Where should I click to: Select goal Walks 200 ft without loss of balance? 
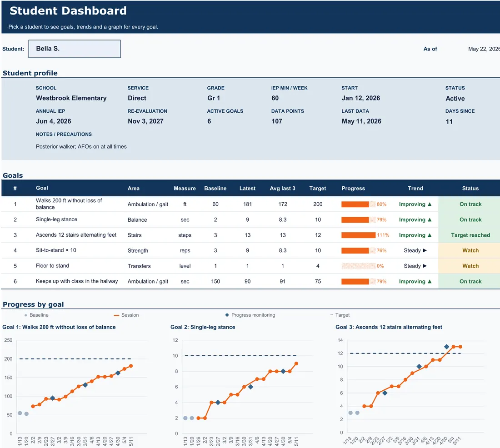coord(69,204)
